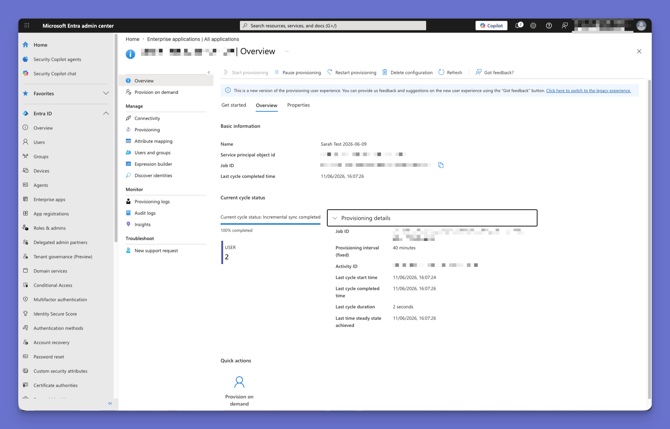Image resolution: width=670 pixels, height=429 pixels.
Task: Open notifications bell icon
Action: pyautogui.click(x=518, y=26)
